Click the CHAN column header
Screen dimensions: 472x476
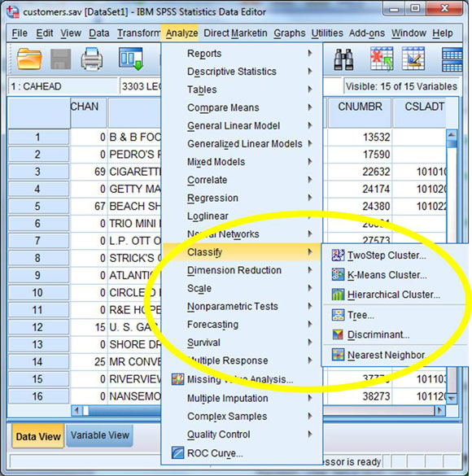click(x=89, y=112)
